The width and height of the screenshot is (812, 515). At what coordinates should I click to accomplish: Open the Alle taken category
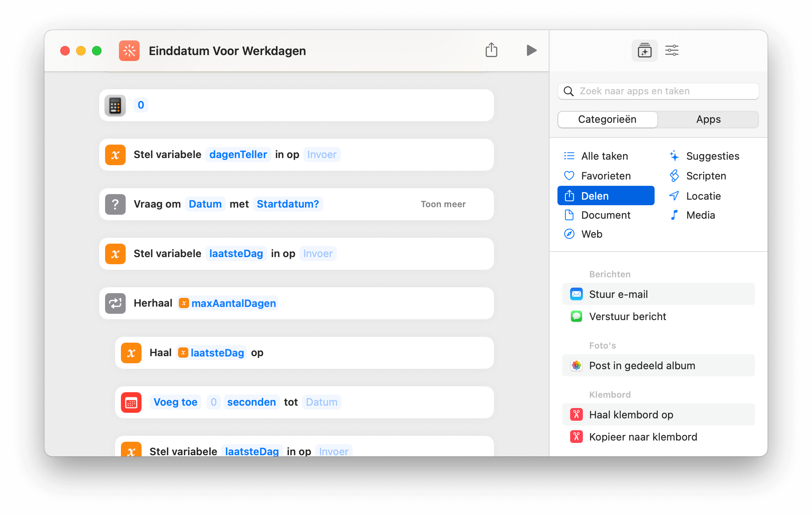coord(605,156)
